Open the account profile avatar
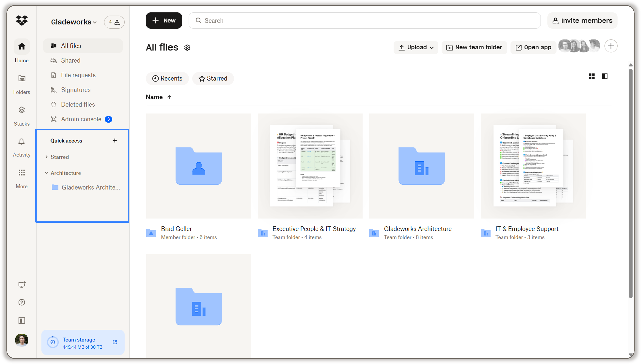Viewport: 641px width, 364px height. coord(22,340)
